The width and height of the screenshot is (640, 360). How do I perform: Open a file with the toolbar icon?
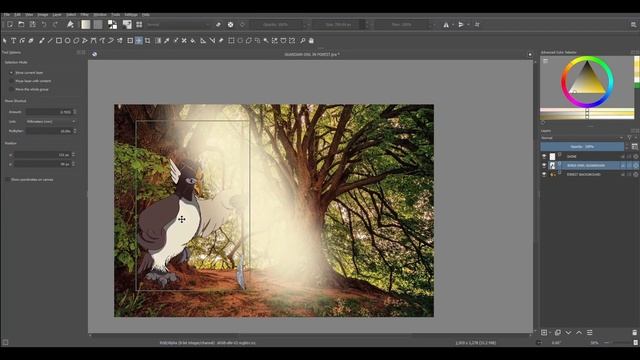point(21,24)
